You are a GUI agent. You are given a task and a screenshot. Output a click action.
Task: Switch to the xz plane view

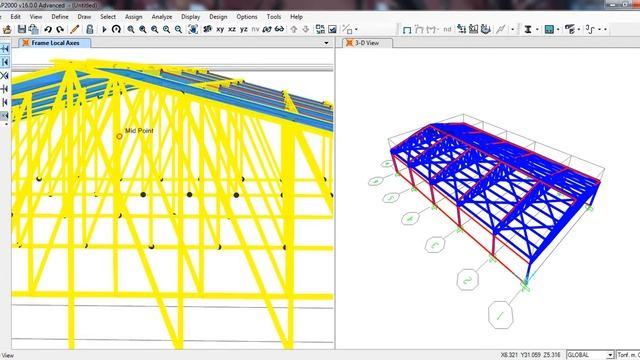point(232,29)
